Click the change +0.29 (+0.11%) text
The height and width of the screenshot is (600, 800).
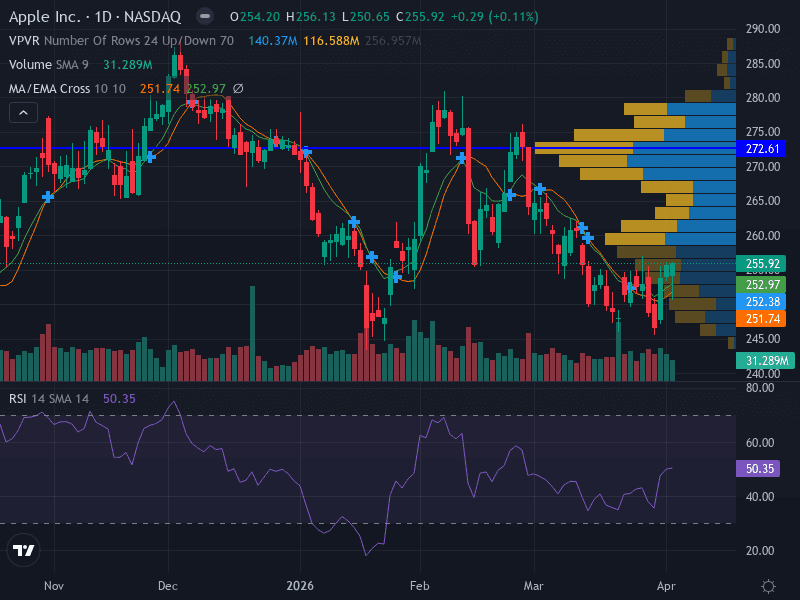tap(494, 17)
